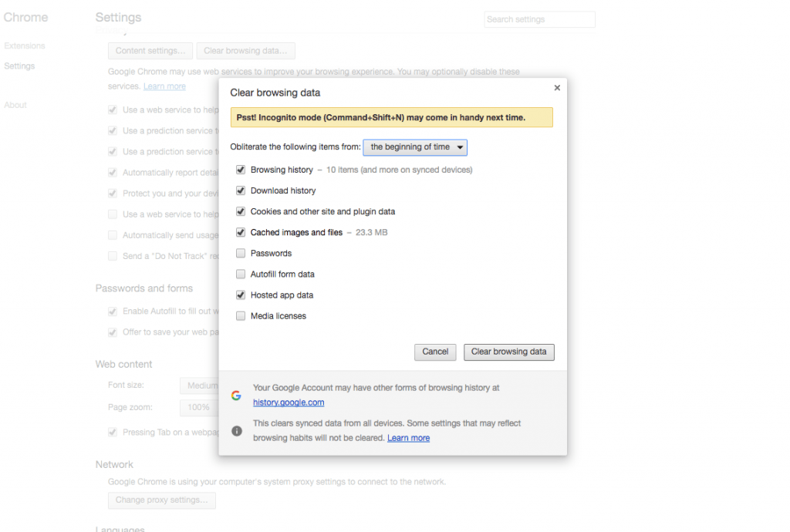790x532 pixels.
Task: Click the gray info icon
Action: 237,430
